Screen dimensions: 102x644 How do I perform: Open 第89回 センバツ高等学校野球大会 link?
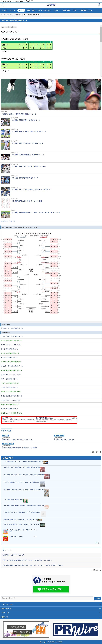tap(12, 413)
